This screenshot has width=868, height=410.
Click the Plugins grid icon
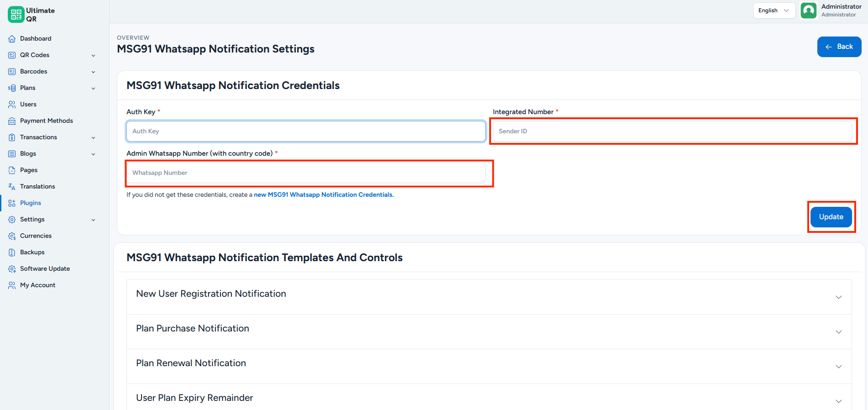(12, 203)
